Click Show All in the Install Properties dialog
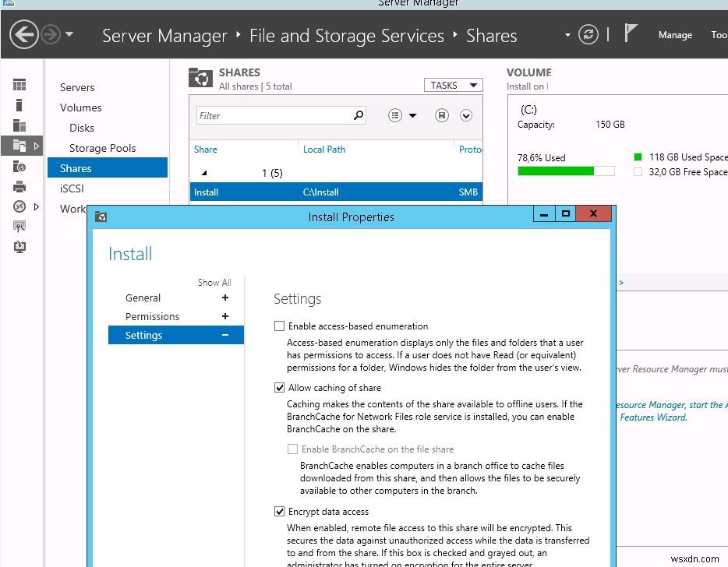 tap(214, 282)
